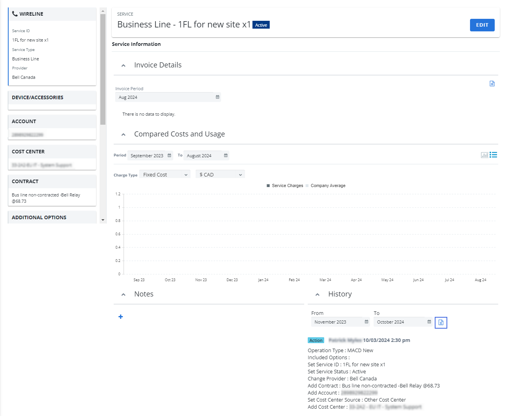This screenshot has width=510, height=420.
Task: Export history using the spreadsheet icon
Action: (441, 323)
